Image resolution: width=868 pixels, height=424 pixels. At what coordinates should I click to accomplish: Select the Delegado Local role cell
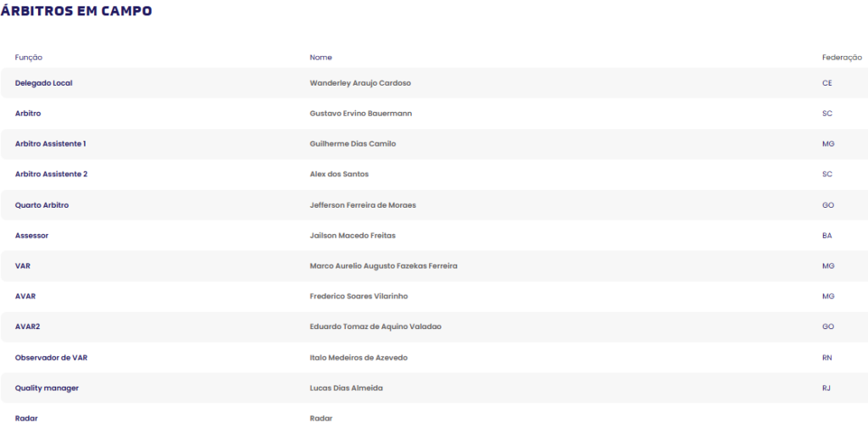point(44,83)
